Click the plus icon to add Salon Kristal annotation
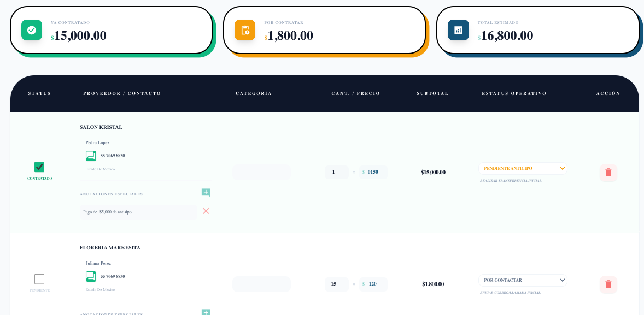The height and width of the screenshot is (315, 644). [x=206, y=193]
